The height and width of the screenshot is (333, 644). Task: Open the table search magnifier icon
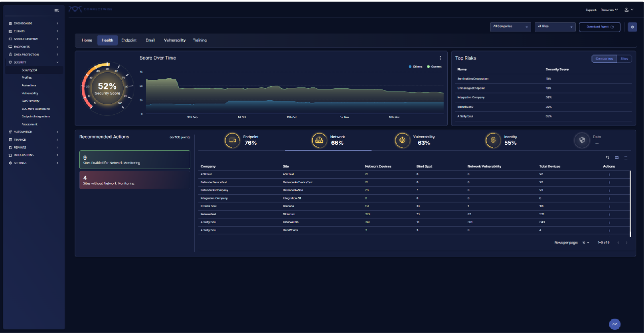[608, 158]
